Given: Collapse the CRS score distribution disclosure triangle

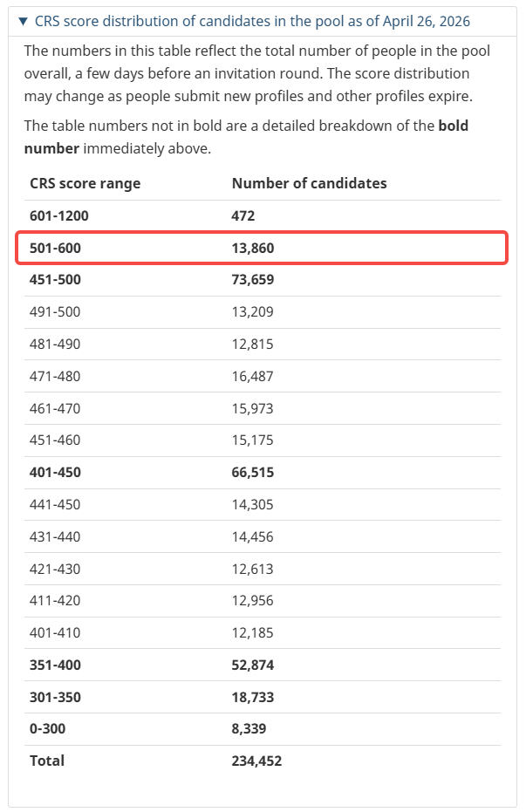Looking at the screenshot, I should pos(24,21).
